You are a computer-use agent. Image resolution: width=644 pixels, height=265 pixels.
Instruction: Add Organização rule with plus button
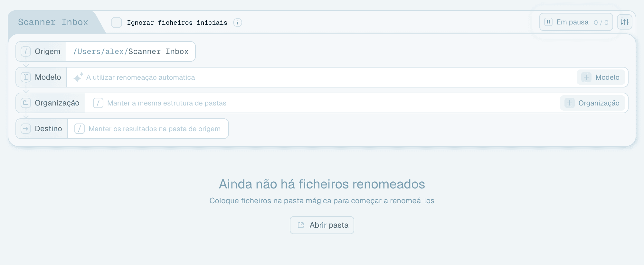[x=592, y=103]
